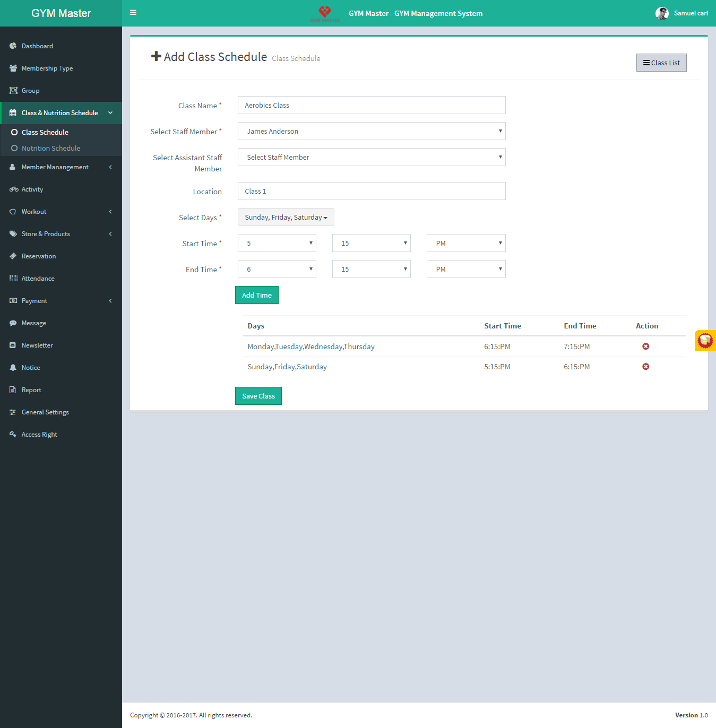
Task: Open the Newsletter menu item
Action: [61, 345]
